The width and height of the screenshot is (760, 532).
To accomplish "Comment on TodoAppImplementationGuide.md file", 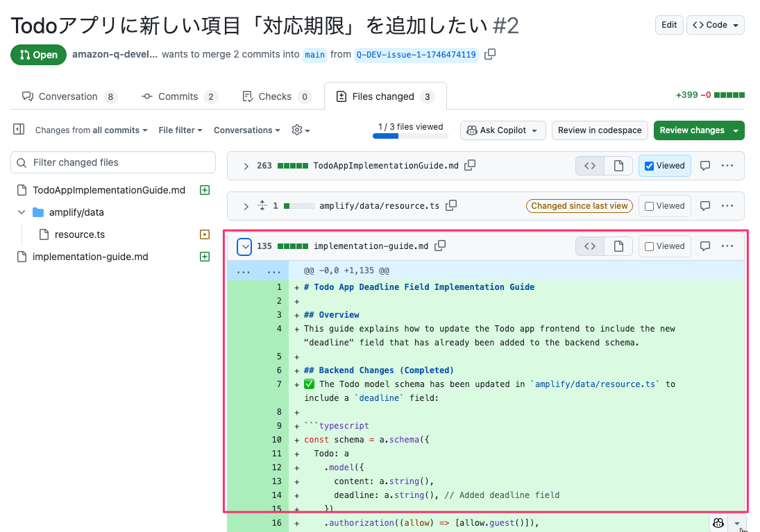I will pyautogui.click(x=705, y=166).
